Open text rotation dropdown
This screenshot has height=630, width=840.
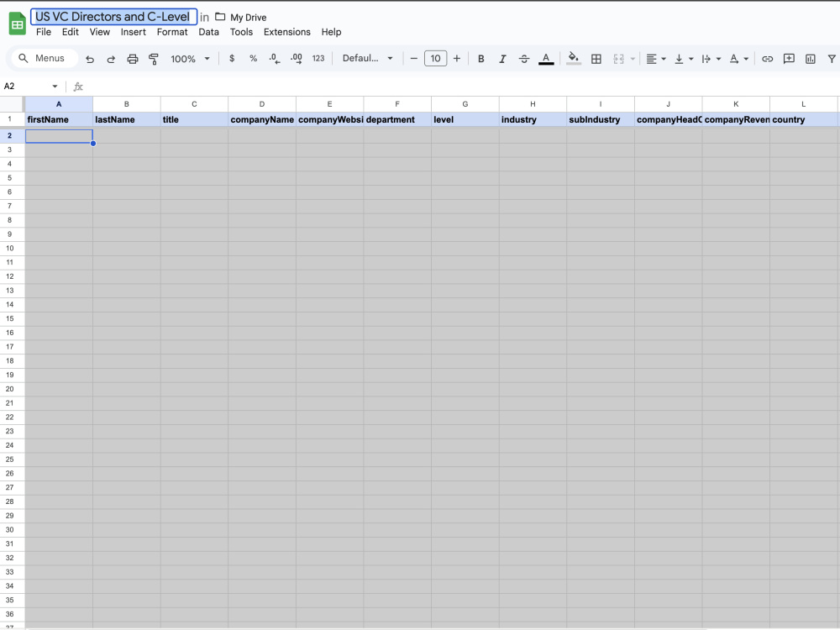[x=738, y=59]
